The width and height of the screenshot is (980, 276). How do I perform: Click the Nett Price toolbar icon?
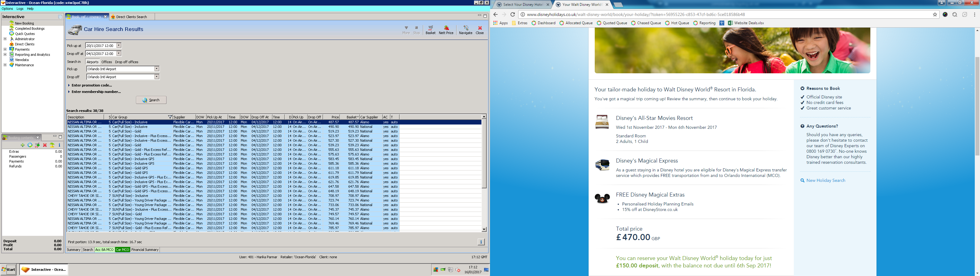tap(446, 30)
